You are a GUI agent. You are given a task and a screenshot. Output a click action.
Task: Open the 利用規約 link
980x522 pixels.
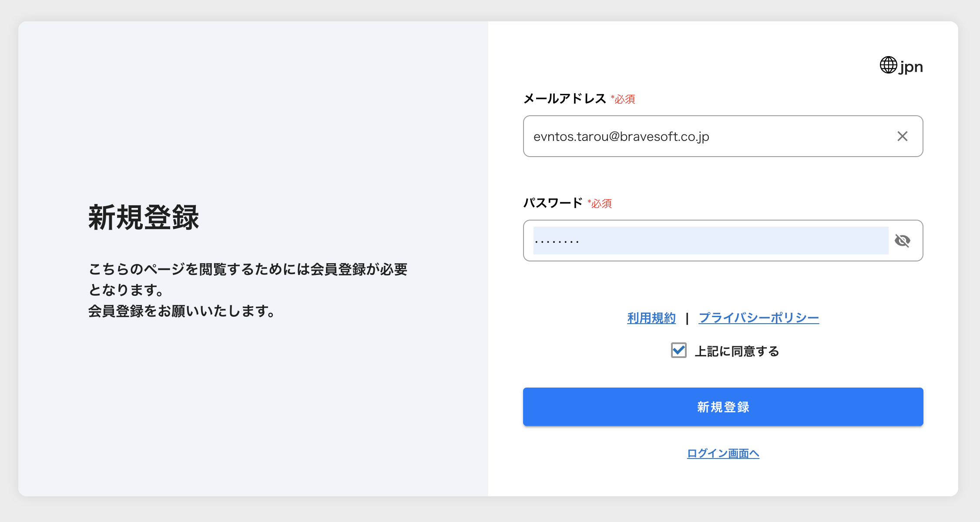click(651, 318)
